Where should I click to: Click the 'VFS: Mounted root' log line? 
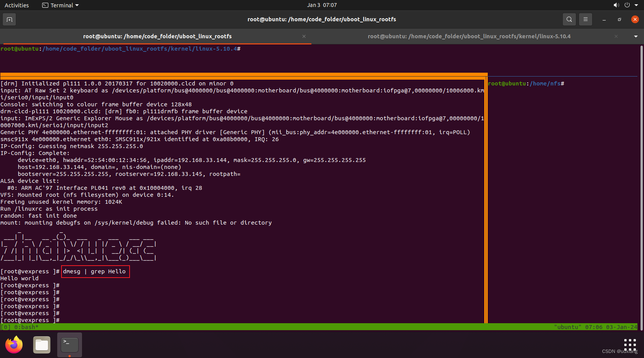click(87, 195)
